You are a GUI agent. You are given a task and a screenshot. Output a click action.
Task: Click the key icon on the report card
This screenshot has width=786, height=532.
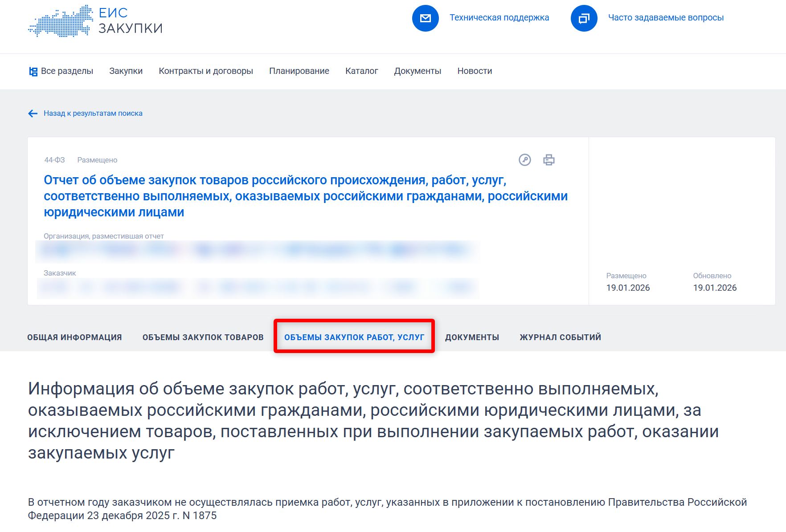click(x=525, y=160)
